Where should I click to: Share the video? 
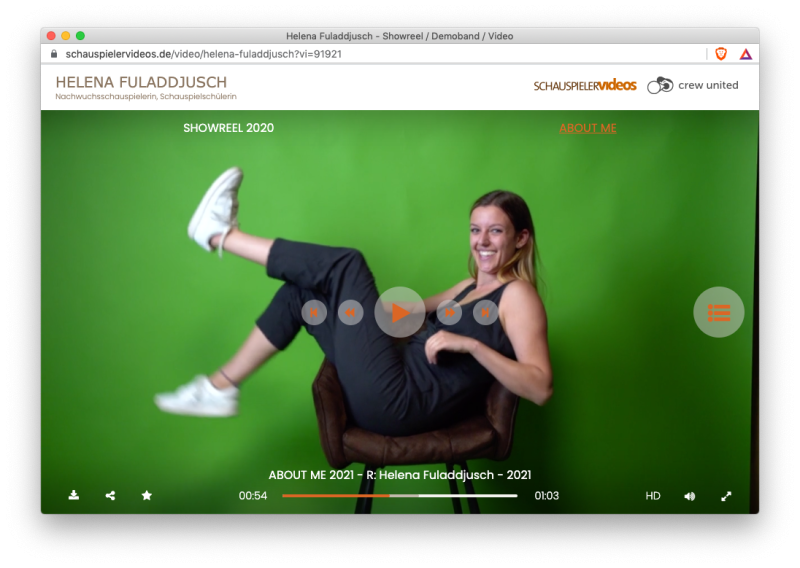click(110, 496)
